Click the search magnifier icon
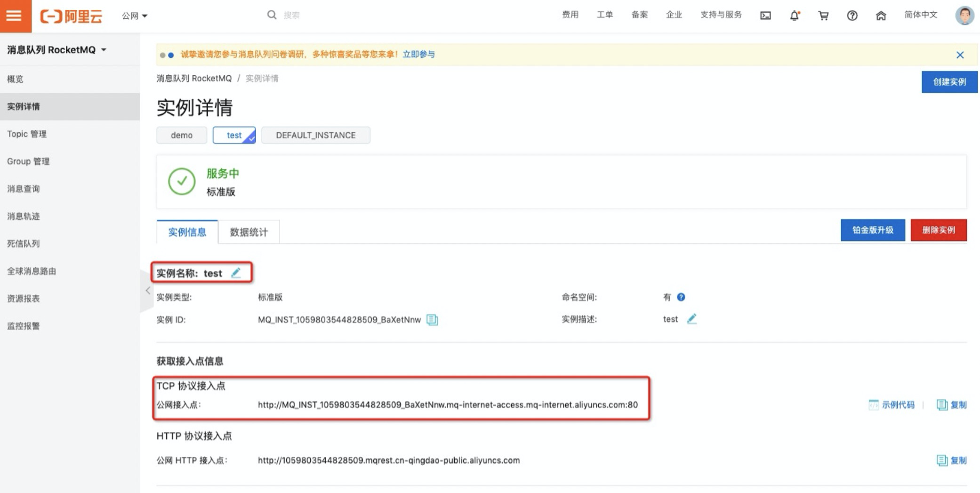Image resolution: width=980 pixels, height=493 pixels. pyautogui.click(x=272, y=15)
